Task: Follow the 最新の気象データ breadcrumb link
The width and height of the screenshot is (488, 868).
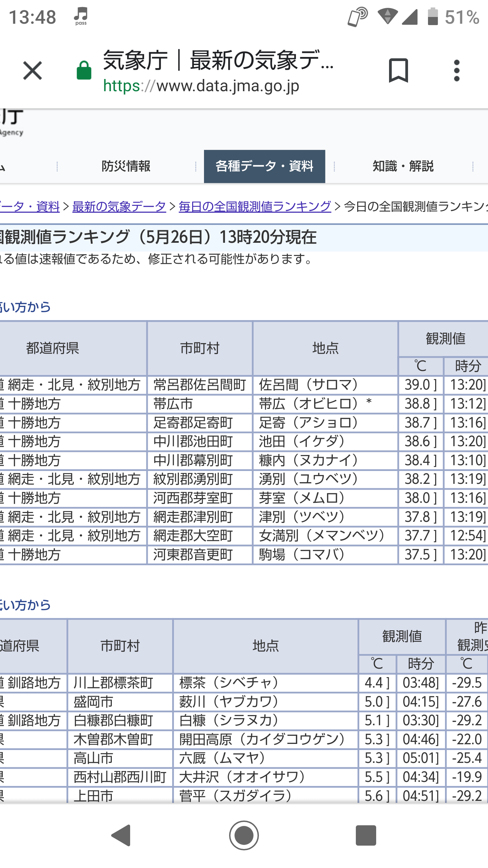Action: pos(119,206)
